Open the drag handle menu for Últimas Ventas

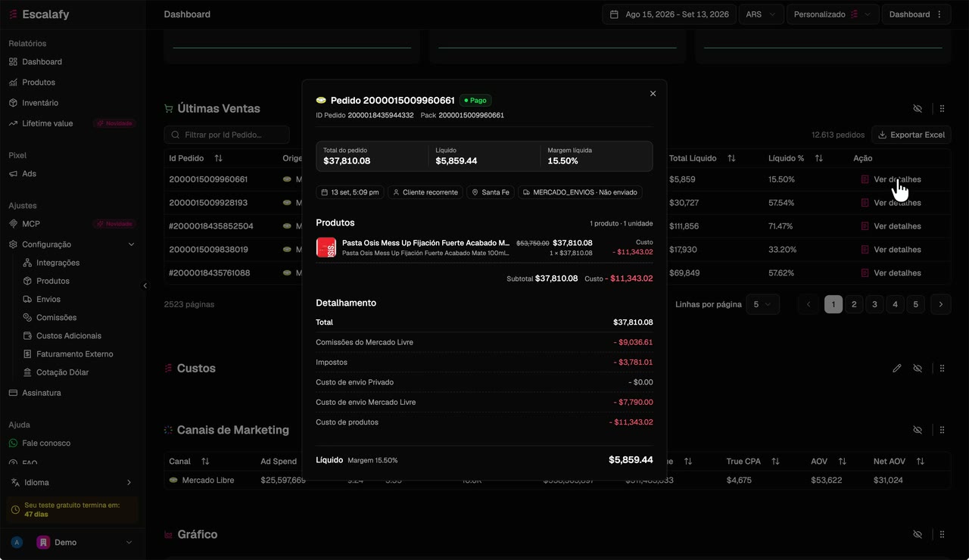[x=943, y=109]
